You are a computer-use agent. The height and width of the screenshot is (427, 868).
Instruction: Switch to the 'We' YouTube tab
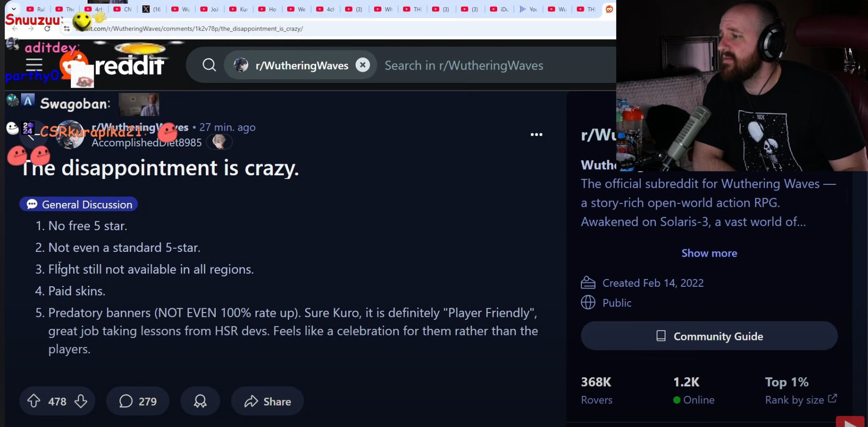pyautogui.click(x=296, y=9)
